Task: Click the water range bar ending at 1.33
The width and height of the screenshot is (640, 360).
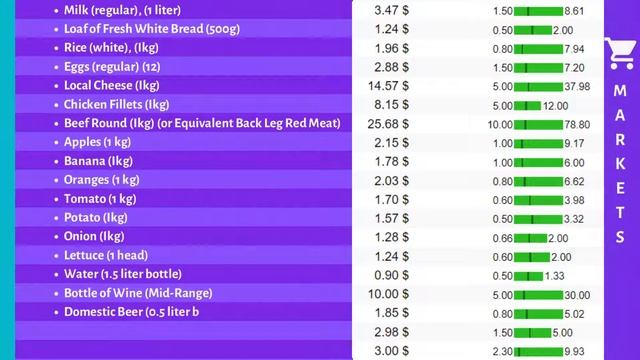Action: click(529, 276)
